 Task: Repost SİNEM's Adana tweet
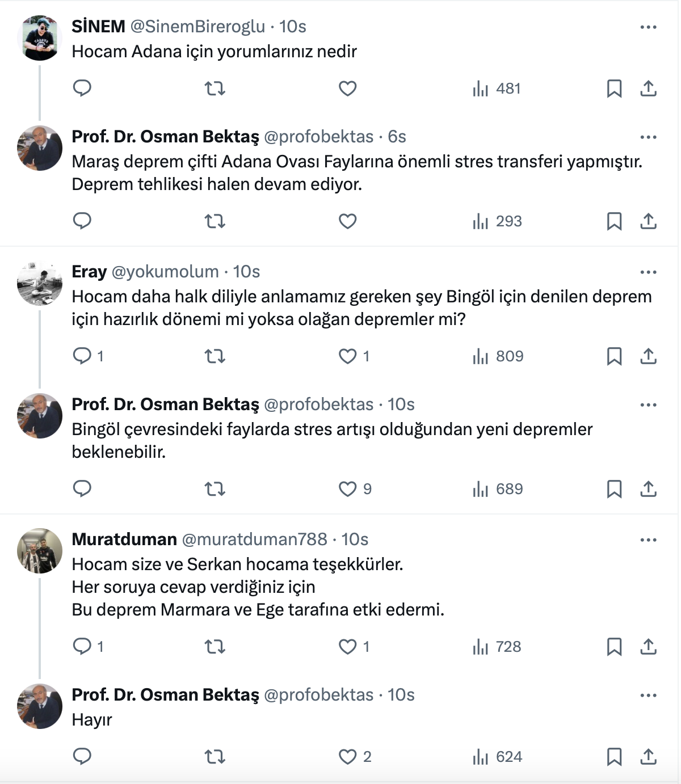pos(215,88)
